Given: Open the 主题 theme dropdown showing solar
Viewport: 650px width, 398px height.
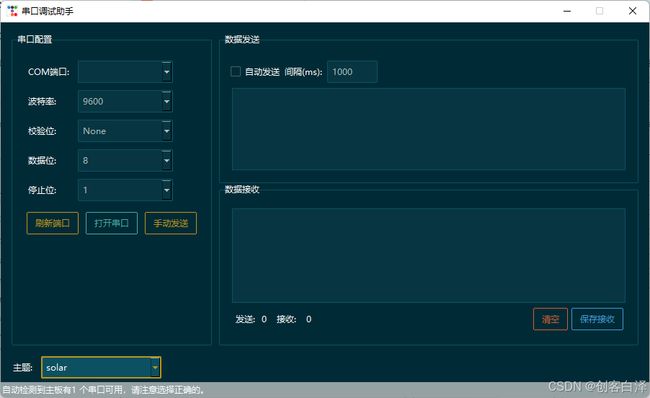Looking at the screenshot, I should coord(101,367).
